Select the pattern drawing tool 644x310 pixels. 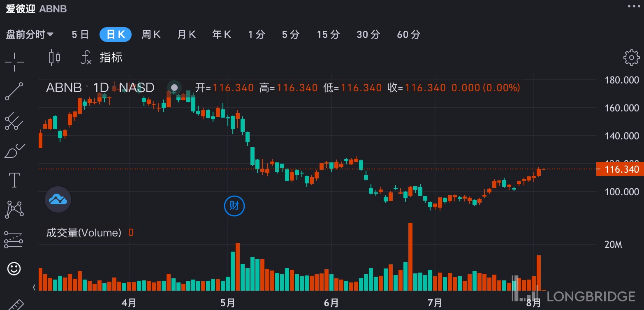(14, 209)
